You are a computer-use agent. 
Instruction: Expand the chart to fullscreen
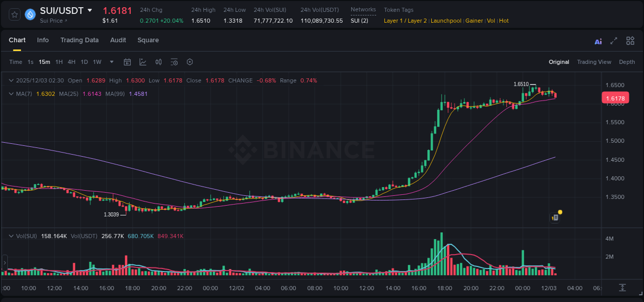pos(614,41)
